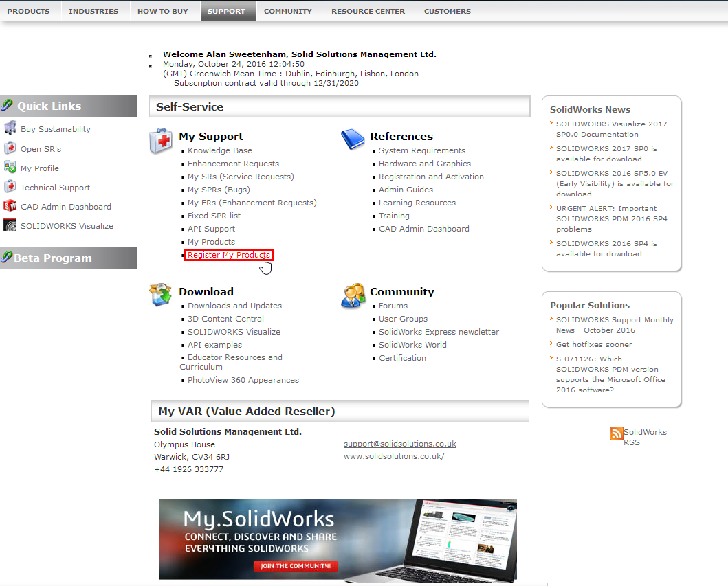Click the CAD Admin Dashboard SW icon
This screenshot has height=586, width=728.
10,206
